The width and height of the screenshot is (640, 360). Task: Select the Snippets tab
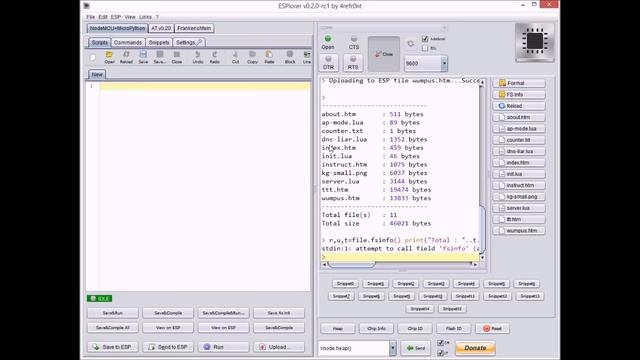(x=159, y=42)
